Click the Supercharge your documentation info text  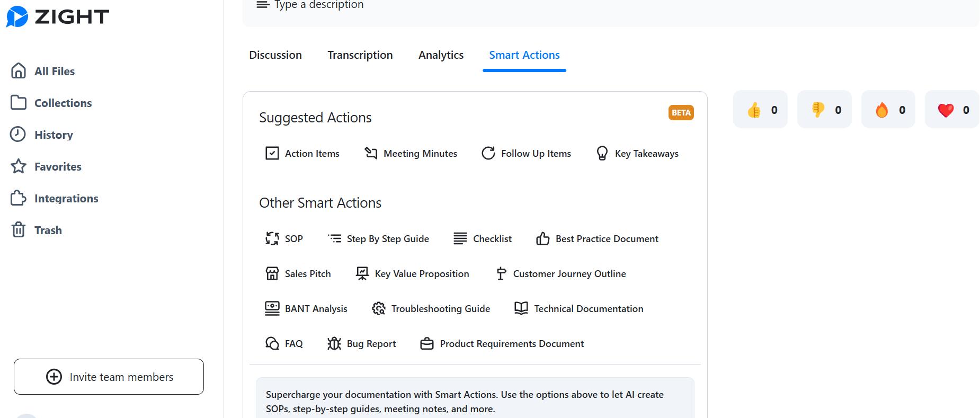point(465,402)
